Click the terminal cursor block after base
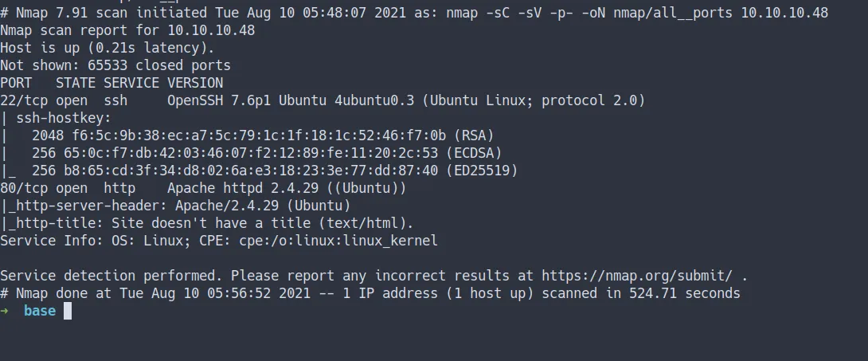Screen dimensions: 868x361 pyautogui.click(x=68, y=311)
